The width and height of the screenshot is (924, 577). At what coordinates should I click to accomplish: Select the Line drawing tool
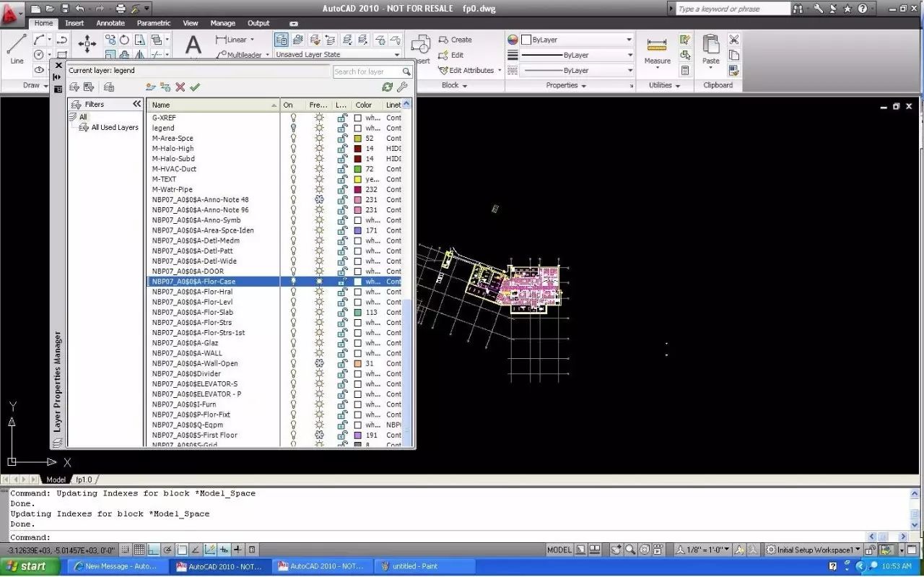coord(17,49)
